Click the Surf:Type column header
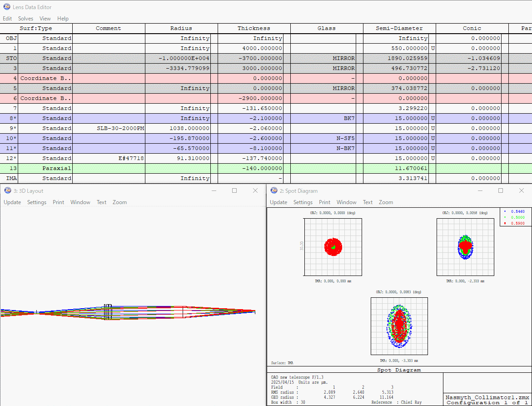Viewport: 532px width, 406px height. point(36,29)
